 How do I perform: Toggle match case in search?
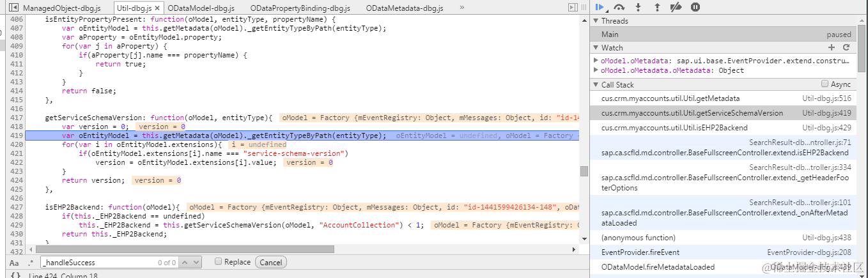tap(14, 263)
